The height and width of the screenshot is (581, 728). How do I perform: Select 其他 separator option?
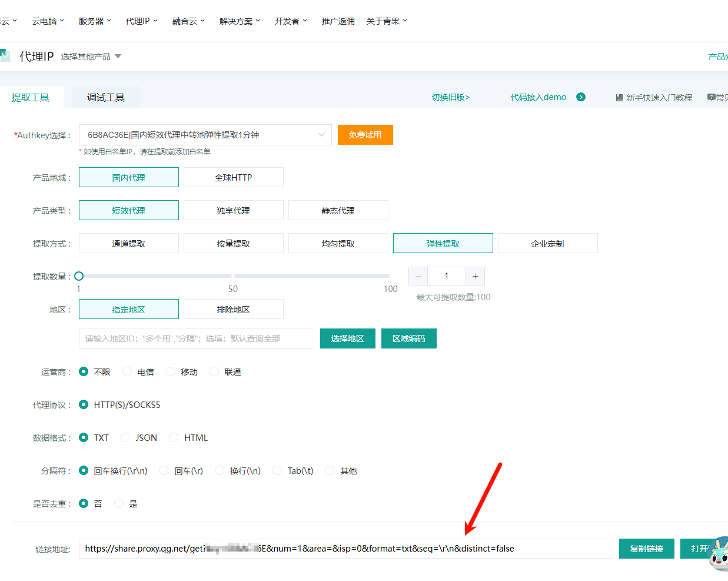(x=330, y=470)
